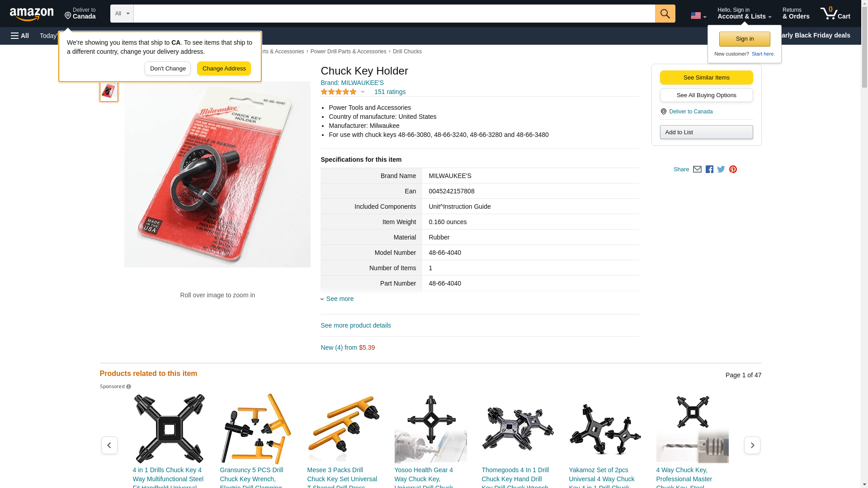868x488 pixels.
Task: Share product on Pinterest icon
Action: [733, 169]
